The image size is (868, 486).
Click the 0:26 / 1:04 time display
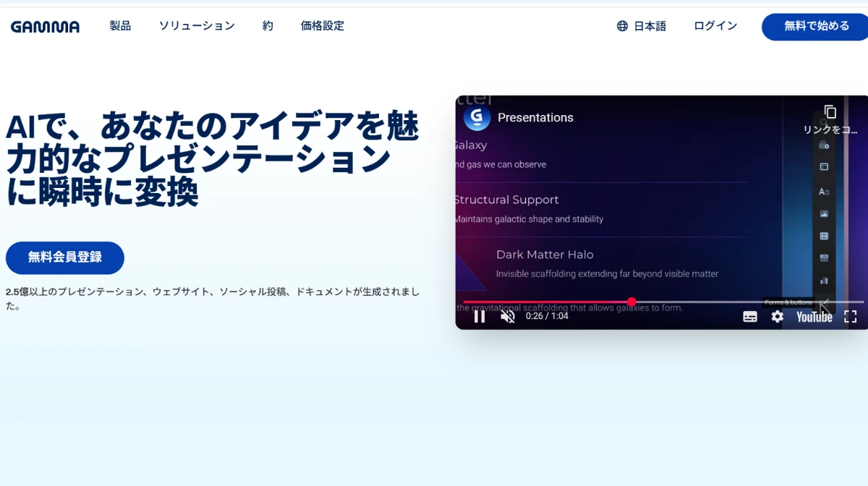[547, 316]
